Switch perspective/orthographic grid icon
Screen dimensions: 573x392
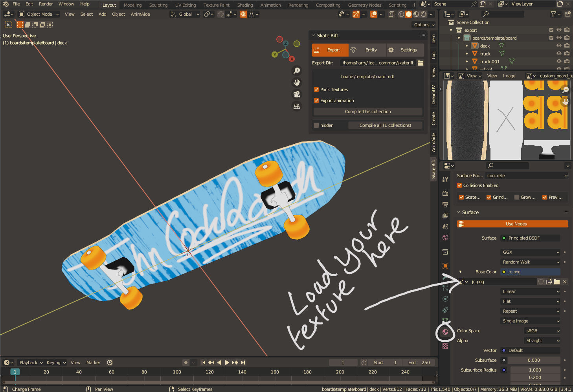click(x=297, y=106)
